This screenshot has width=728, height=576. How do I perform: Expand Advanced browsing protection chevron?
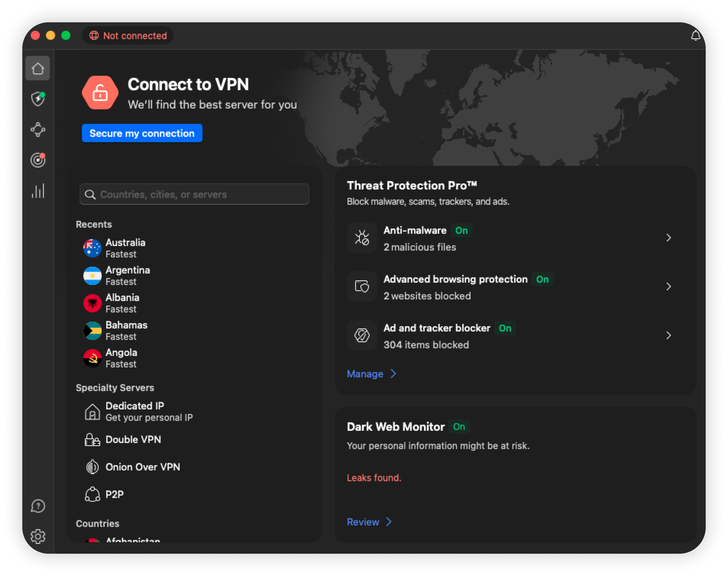click(x=668, y=287)
